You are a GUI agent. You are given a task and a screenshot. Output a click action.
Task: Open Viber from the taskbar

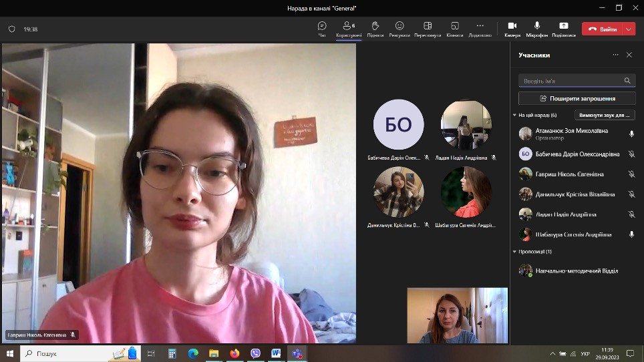coord(255,353)
